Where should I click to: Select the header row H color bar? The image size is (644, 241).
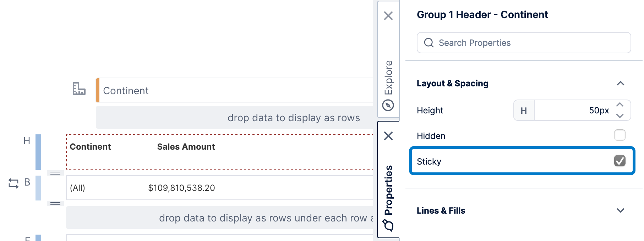pos(38,152)
